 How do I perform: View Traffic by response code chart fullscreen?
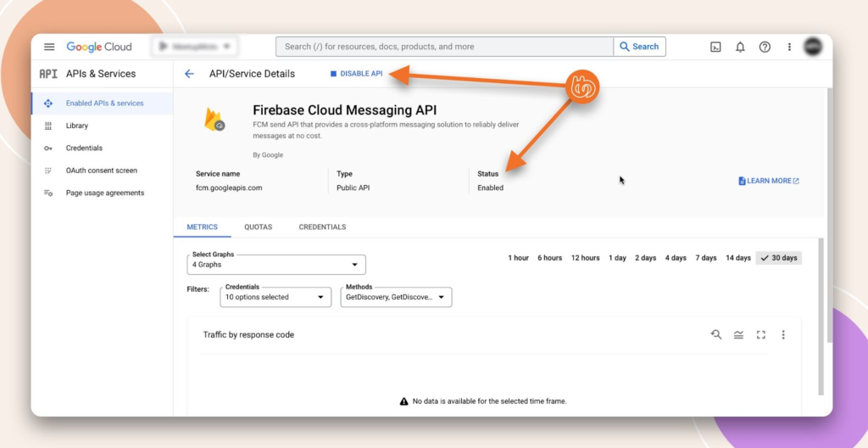tap(760, 334)
